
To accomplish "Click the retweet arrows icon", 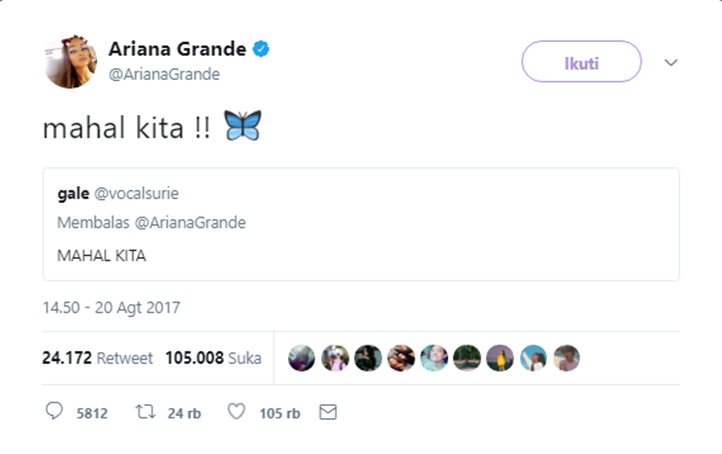I will [144, 412].
